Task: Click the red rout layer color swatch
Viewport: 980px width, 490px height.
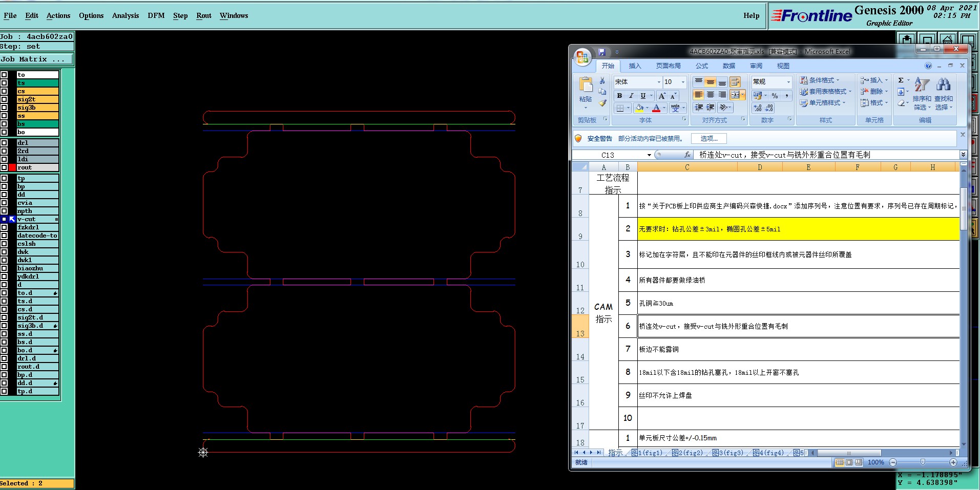Action: click(x=12, y=167)
